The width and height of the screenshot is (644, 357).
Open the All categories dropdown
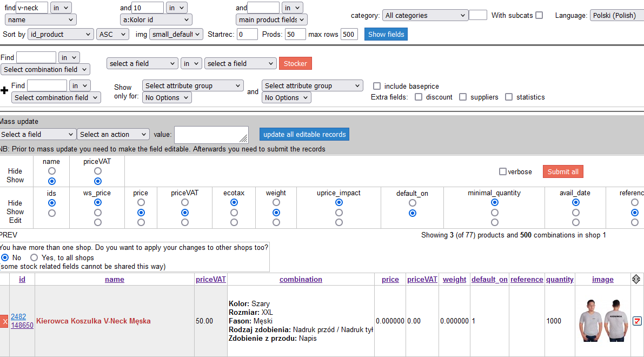424,16
